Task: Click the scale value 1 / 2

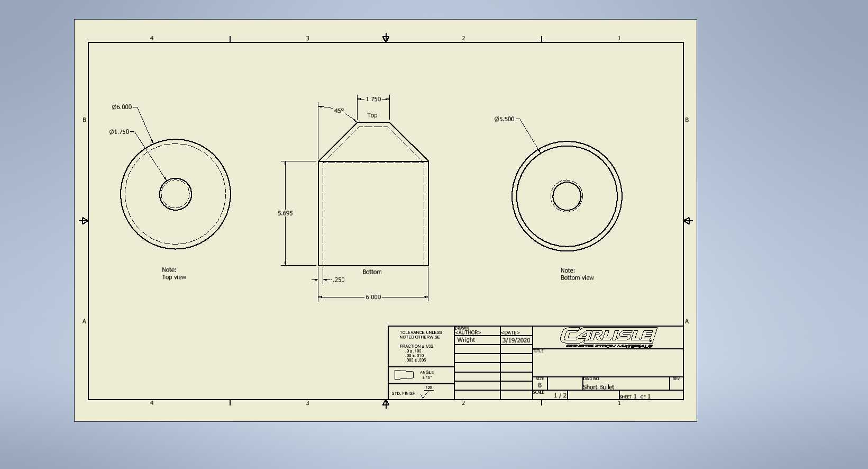Action: coord(560,395)
